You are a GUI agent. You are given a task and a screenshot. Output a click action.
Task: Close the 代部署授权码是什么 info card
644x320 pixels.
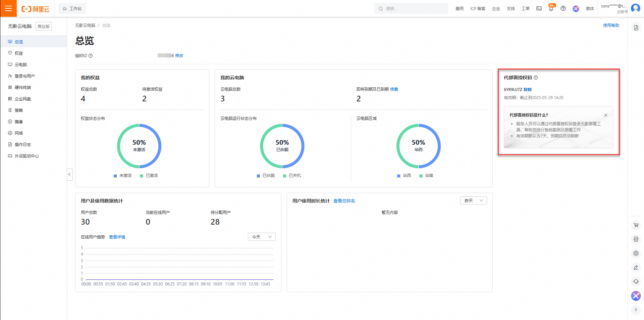click(606, 115)
